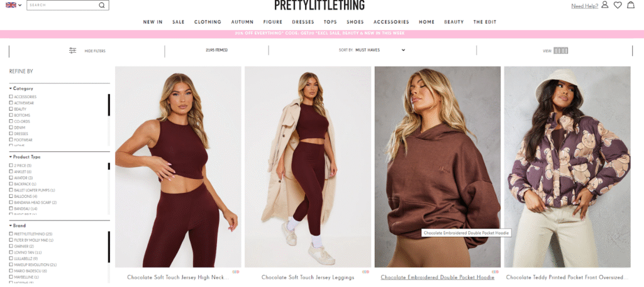Image resolution: width=644 pixels, height=287 pixels.
Task: Collapse the Category filter section
Action: coord(21,88)
